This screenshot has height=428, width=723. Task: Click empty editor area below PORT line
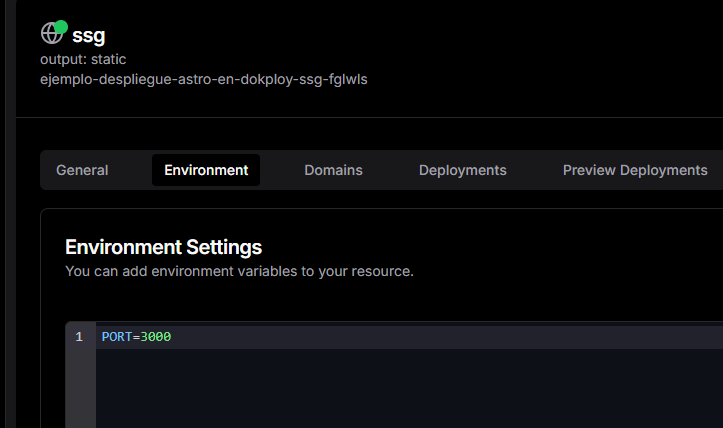pyautogui.click(x=400, y=390)
